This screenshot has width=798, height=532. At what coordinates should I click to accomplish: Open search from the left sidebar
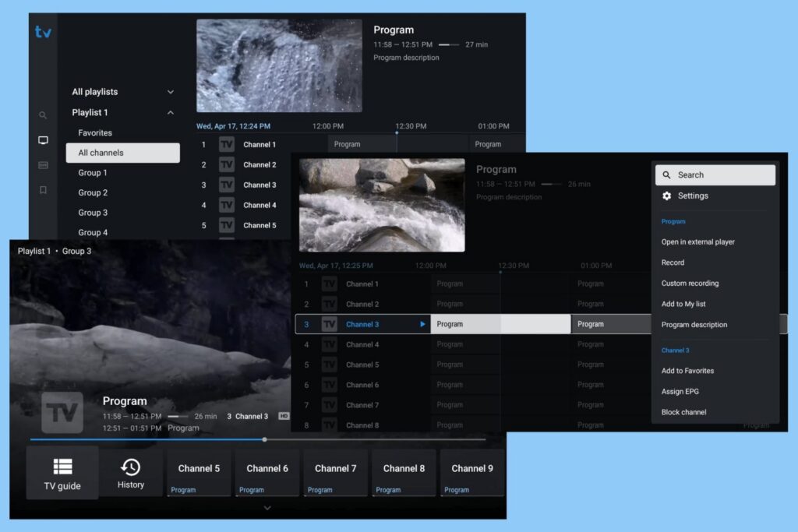point(43,114)
